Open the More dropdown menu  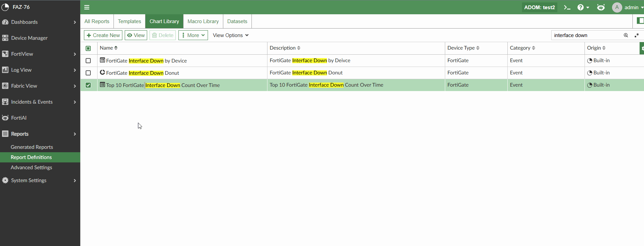click(x=193, y=35)
